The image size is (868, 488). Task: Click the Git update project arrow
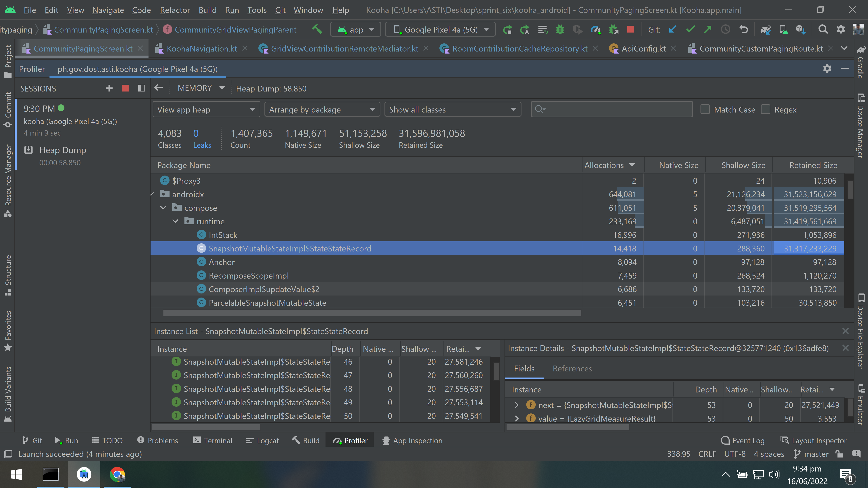pos(672,30)
